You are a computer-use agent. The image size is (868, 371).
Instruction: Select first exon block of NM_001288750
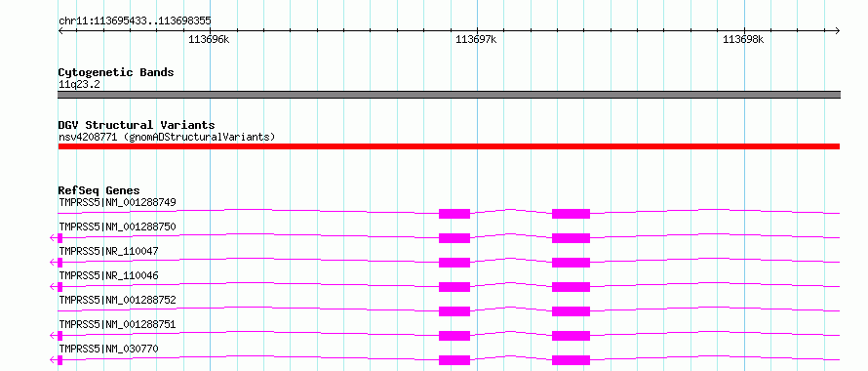pyautogui.click(x=454, y=238)
